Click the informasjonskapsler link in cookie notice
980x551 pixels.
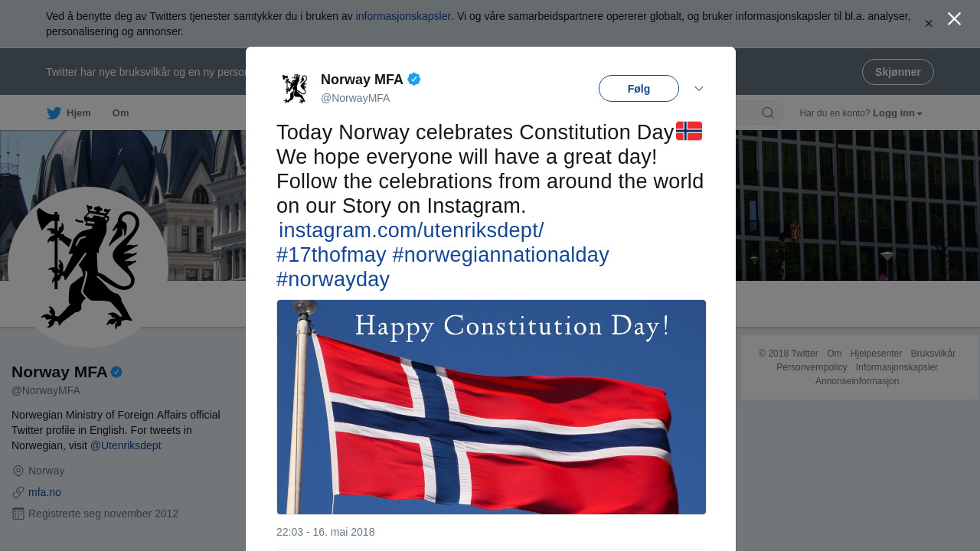point(403,16)
